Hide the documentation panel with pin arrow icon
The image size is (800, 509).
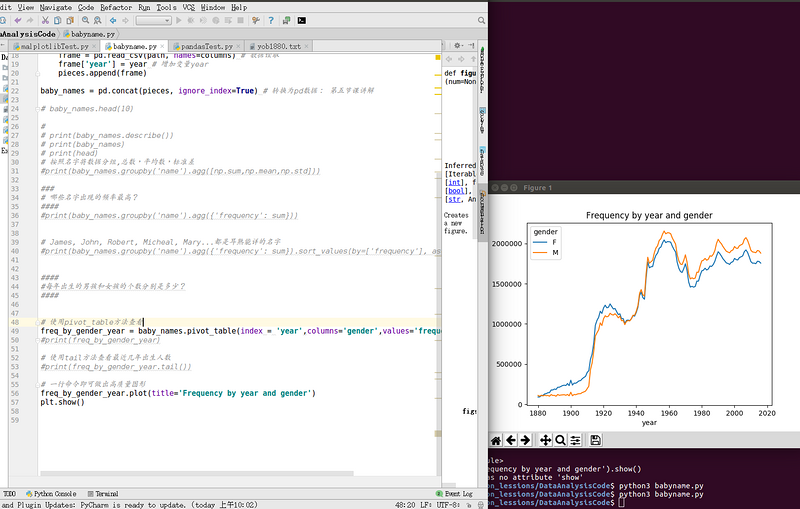471,45
